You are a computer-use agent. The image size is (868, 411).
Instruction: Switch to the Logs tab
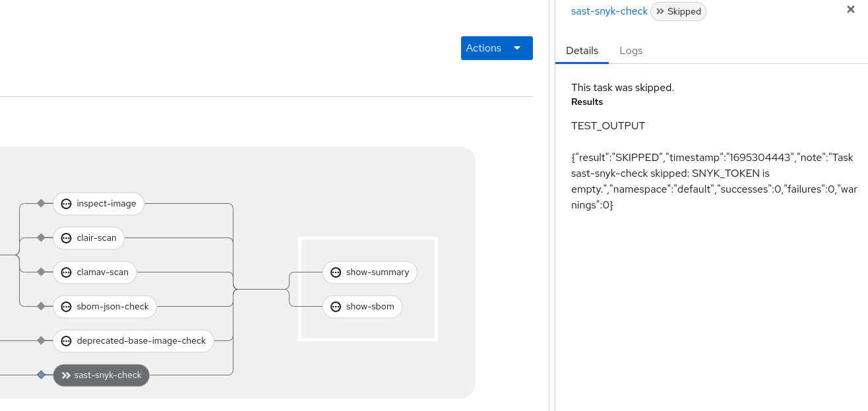click(x=631, y=51)
